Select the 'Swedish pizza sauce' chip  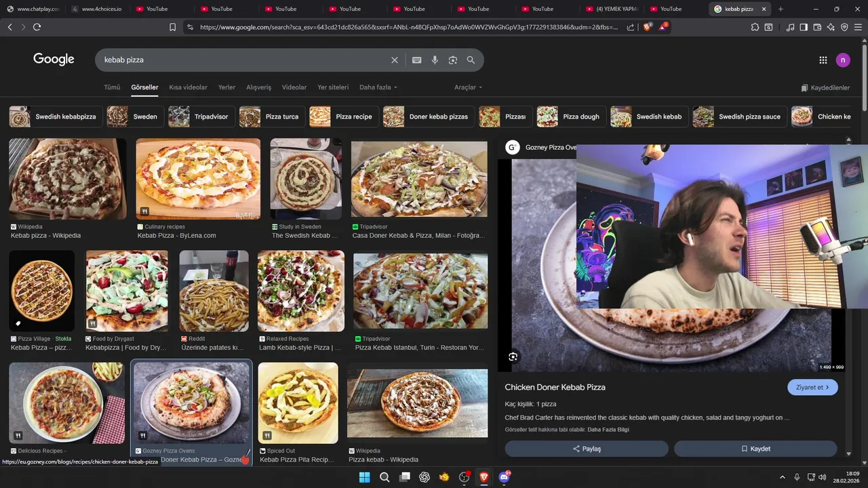pos(740,117)
